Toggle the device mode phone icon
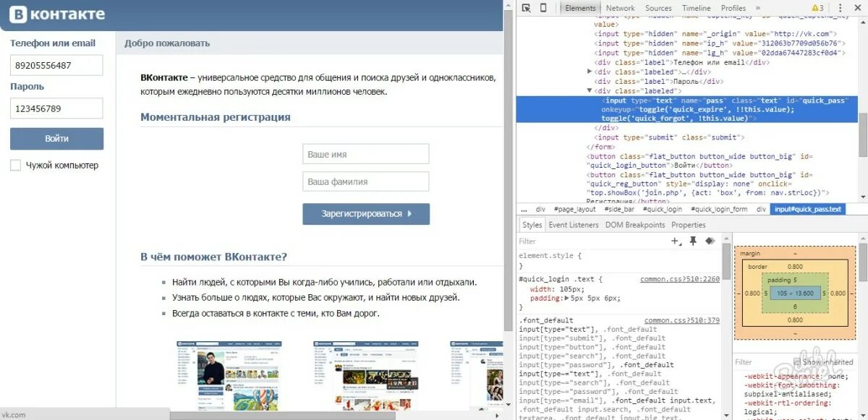The height and width of the screenshot is (420, 868). click(x=544, y=8)
